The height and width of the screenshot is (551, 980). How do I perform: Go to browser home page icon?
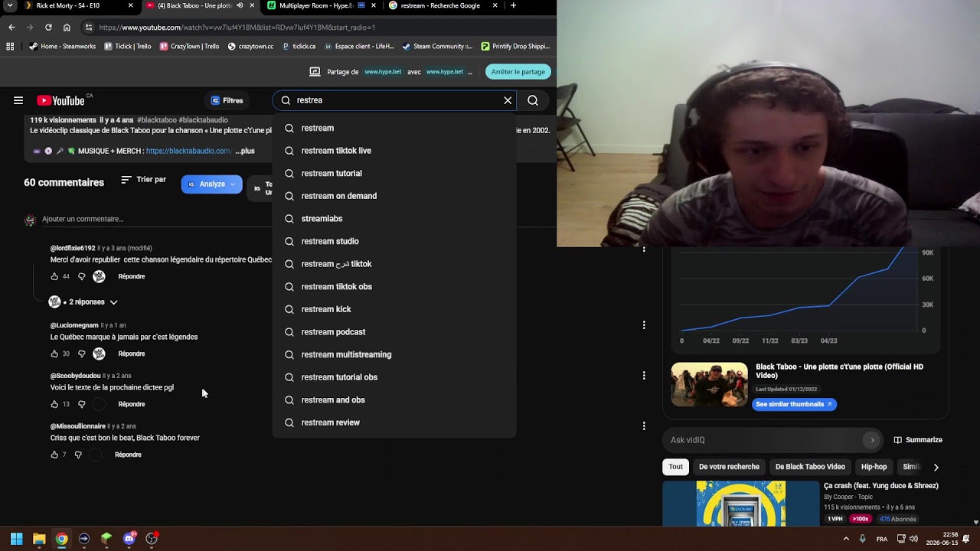67,27
